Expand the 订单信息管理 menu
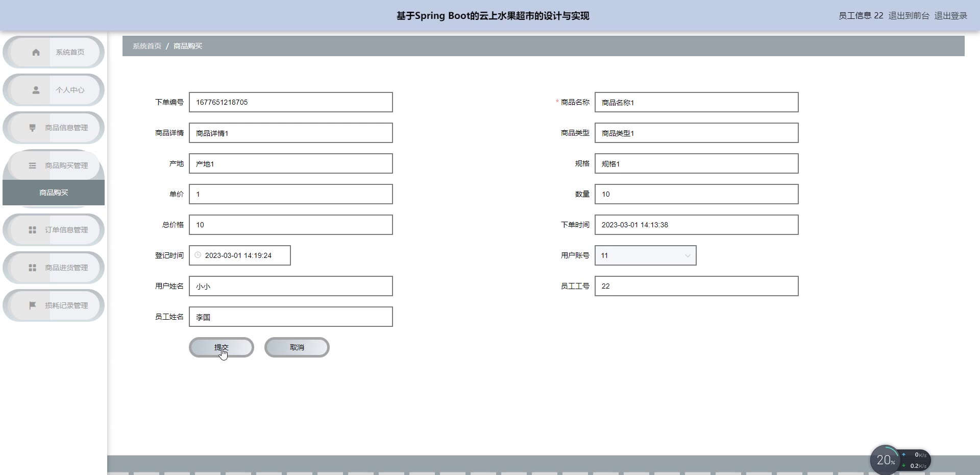 coord(54,230)
